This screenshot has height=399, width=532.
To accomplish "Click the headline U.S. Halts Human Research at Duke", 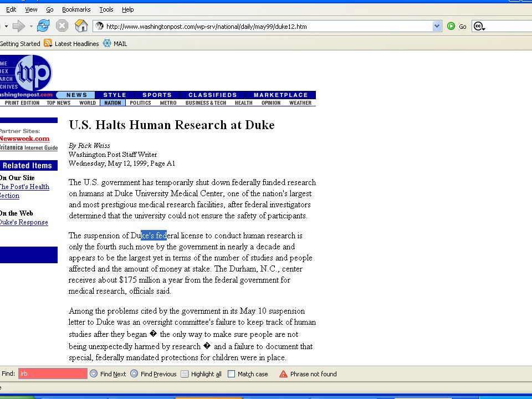I will coord(172,125).
